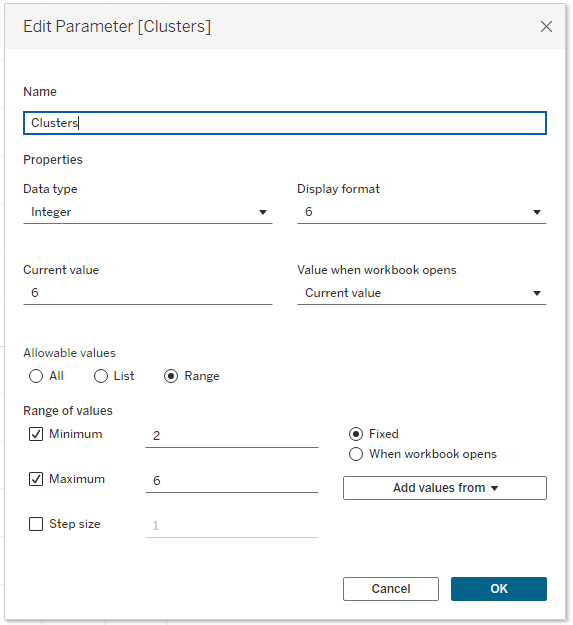573x625 pixels.
Task: Click the Current value input field
Action: click(x=148, y=293)
